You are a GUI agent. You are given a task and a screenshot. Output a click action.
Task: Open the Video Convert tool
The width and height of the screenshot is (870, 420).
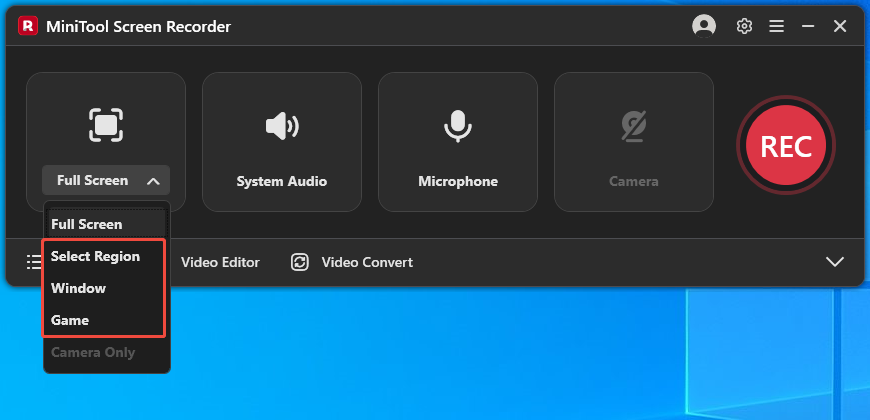pyautogui.click(x=367, y=262)
